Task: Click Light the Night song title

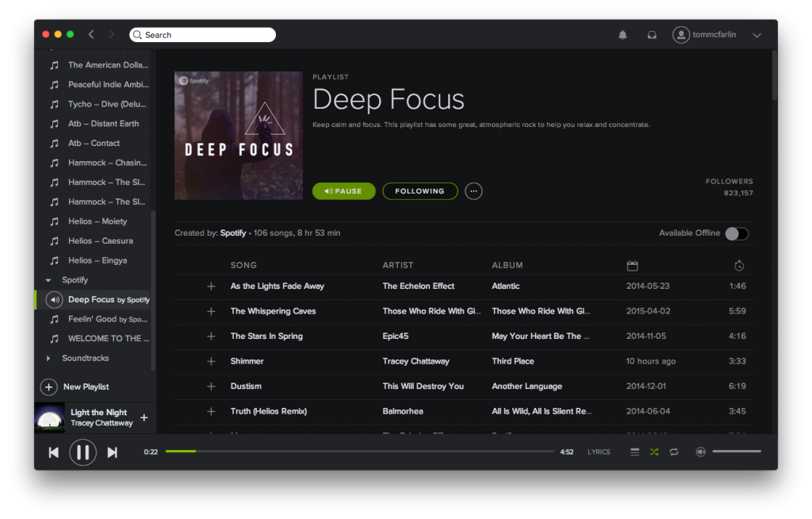Action: [x=98, y=412]
